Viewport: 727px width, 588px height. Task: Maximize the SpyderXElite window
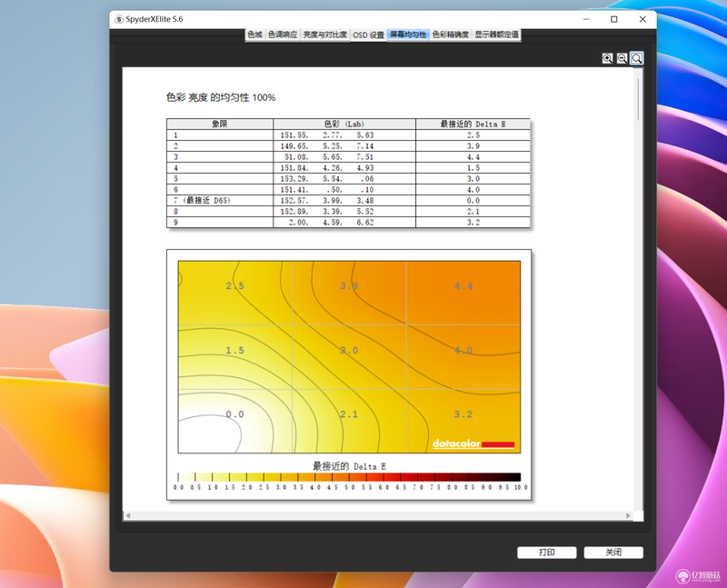coord(614,19)
